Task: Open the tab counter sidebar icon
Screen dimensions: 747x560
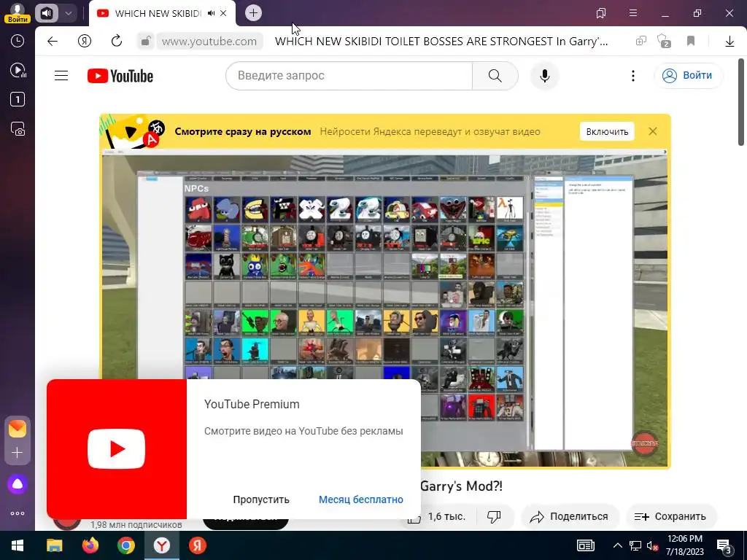Action: pos(18,99)
